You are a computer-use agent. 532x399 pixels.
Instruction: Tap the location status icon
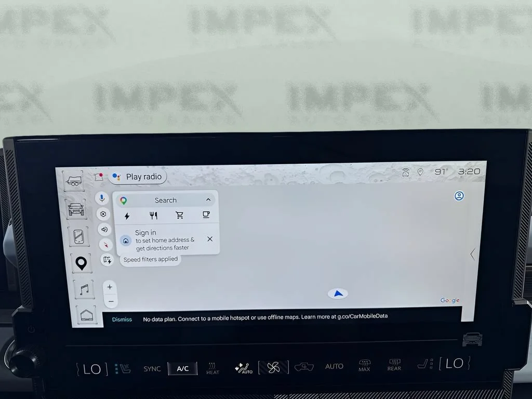click(x=420, y=172)
